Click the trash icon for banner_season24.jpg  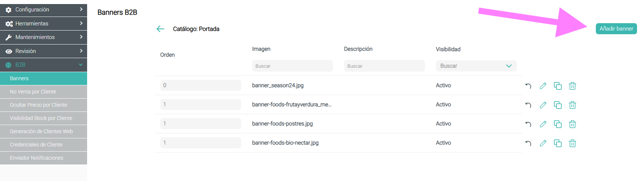coord(572,86)
